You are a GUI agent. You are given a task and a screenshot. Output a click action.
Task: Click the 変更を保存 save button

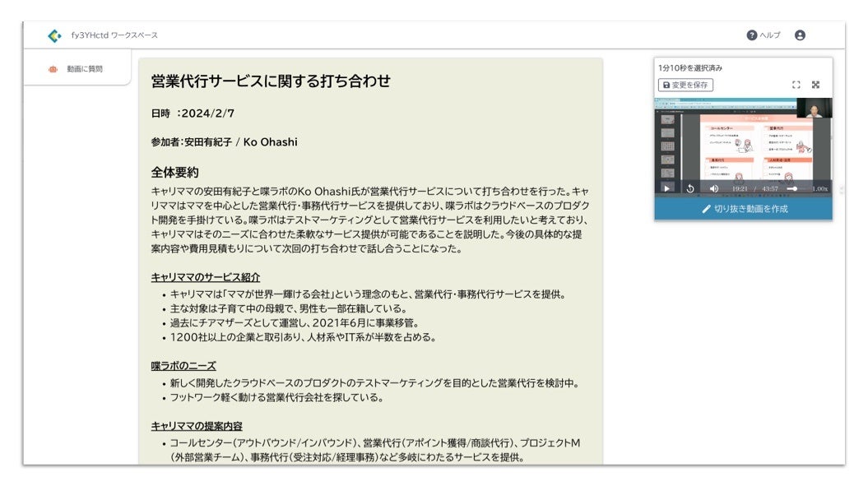pos(685,85)
